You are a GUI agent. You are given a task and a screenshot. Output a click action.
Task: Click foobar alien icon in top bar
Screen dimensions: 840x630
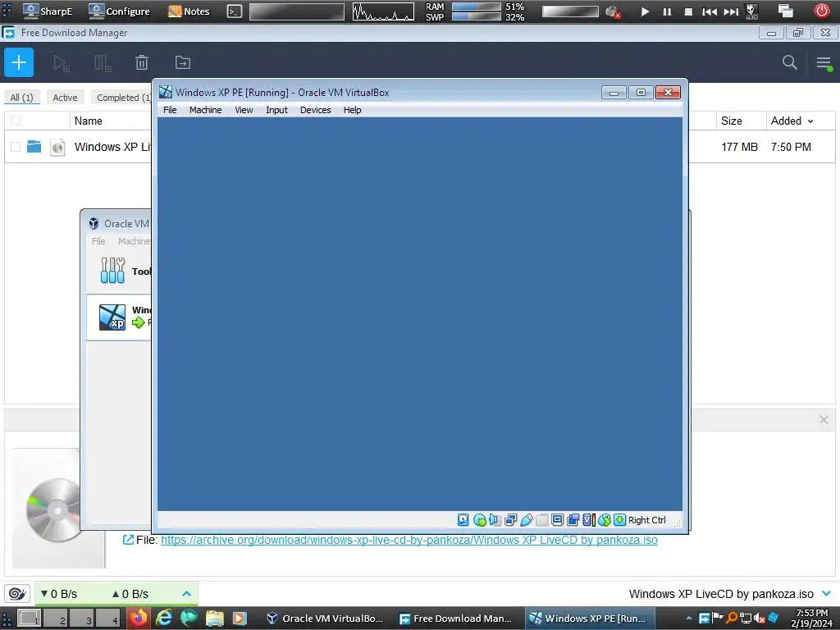(x=751, y=11)
